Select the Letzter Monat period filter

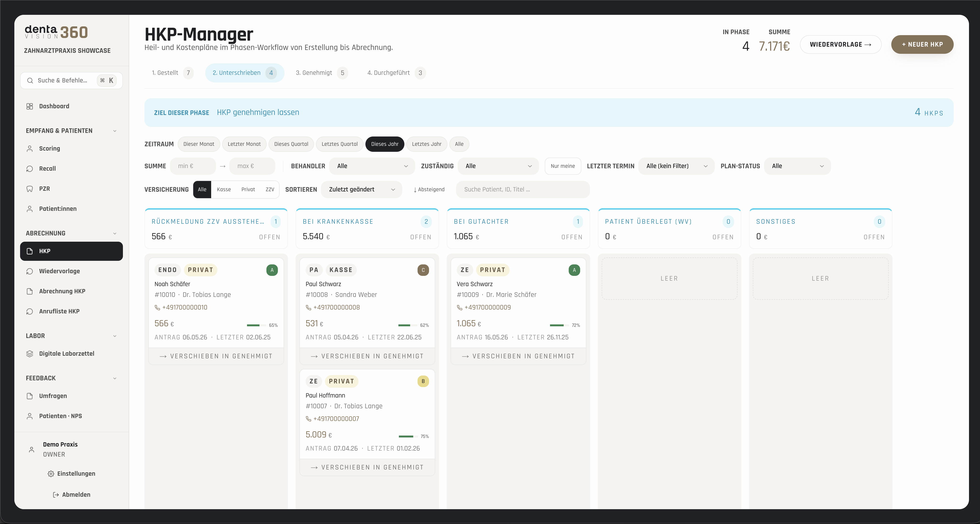click(244, 144)
